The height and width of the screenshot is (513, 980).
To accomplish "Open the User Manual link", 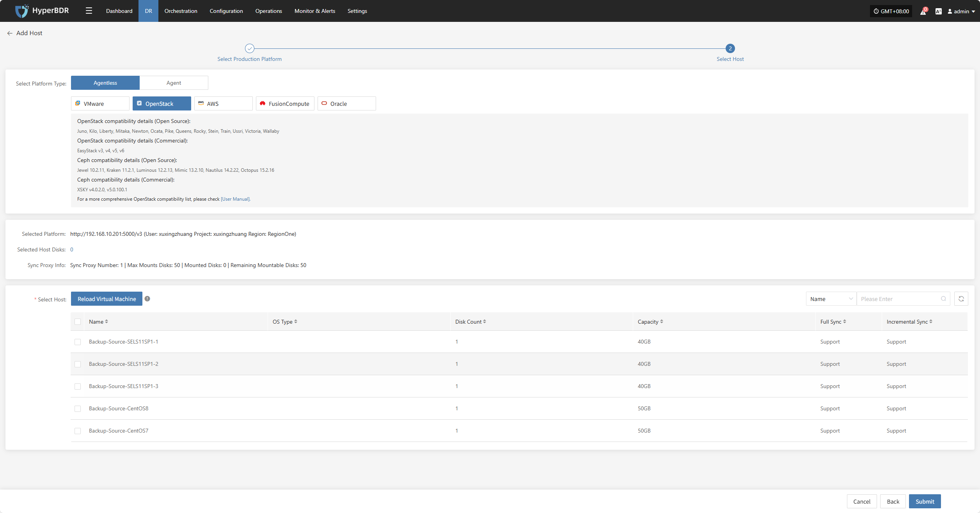I will [235, 199].
